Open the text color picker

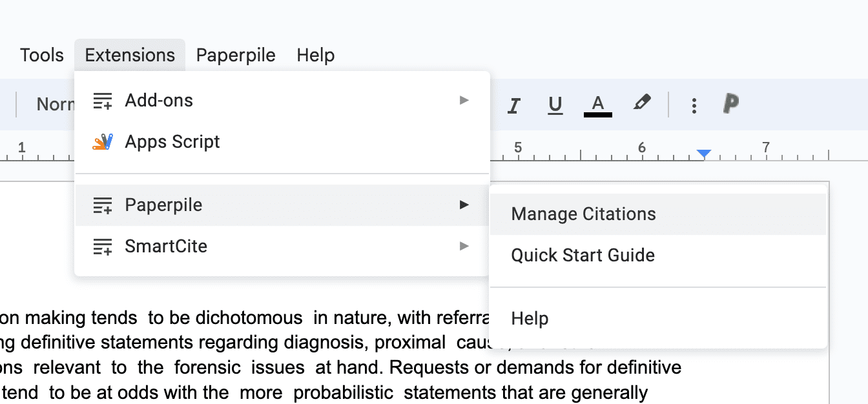pos(598,105)
